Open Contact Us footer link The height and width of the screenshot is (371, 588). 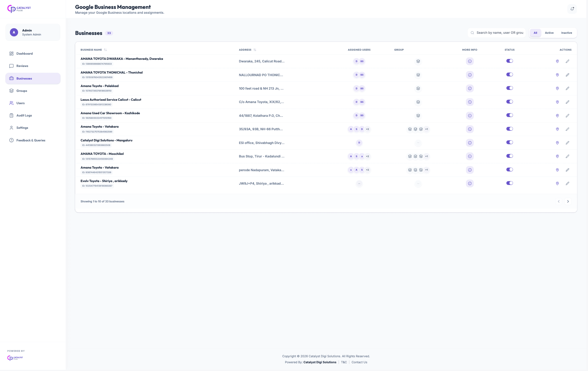point(359,362)
